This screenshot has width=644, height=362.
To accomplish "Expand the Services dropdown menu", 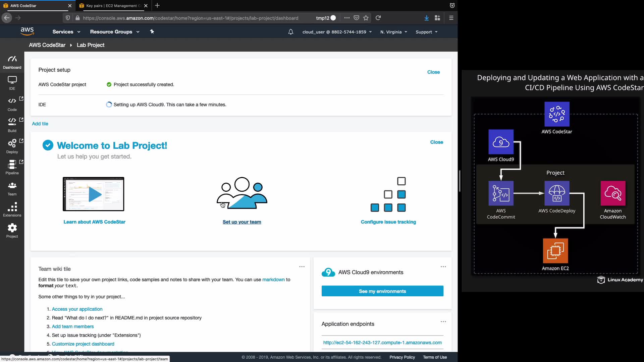I will [66, 32].
